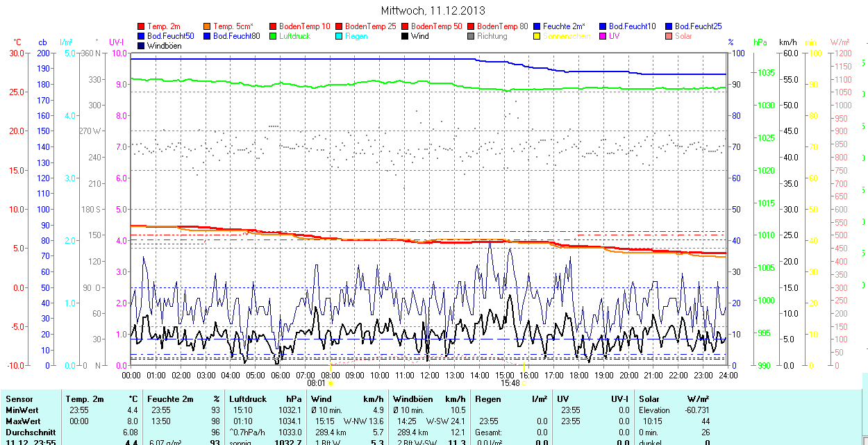Click the sunset icon at 15:48
Viewport: 868px width, 445px height.
point(524,383)
